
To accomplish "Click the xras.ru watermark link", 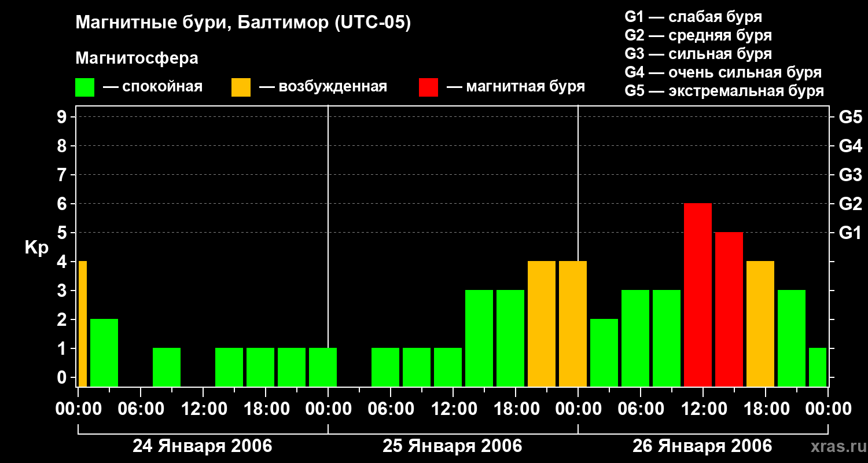I will click(x=836, y=446).
